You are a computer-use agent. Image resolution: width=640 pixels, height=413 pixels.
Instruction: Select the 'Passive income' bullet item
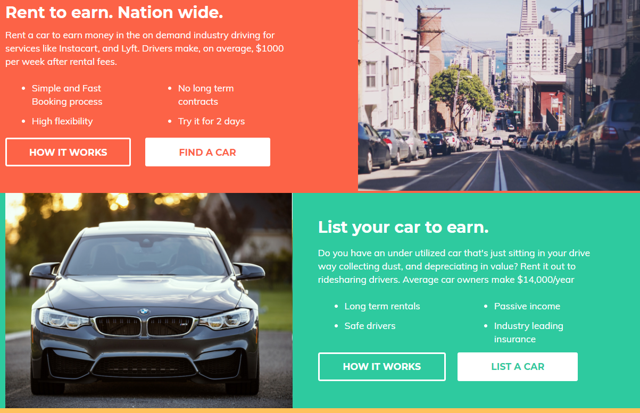coord(527,306)
